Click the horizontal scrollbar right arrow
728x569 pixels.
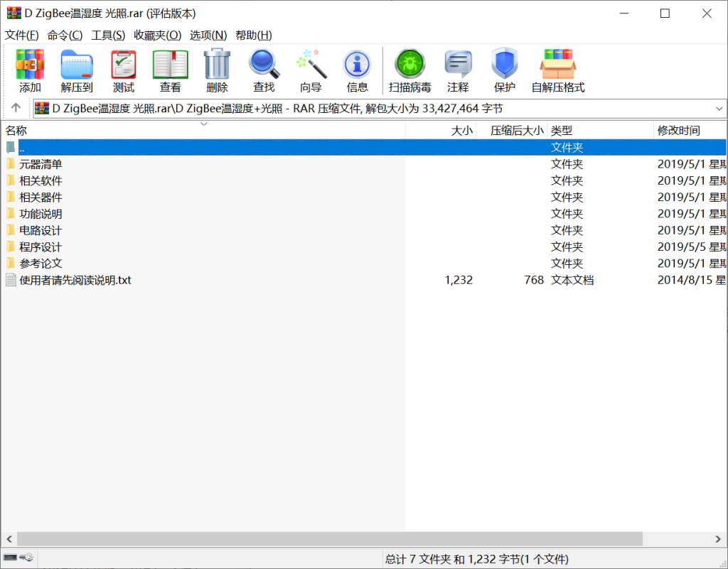pos(719,539)
